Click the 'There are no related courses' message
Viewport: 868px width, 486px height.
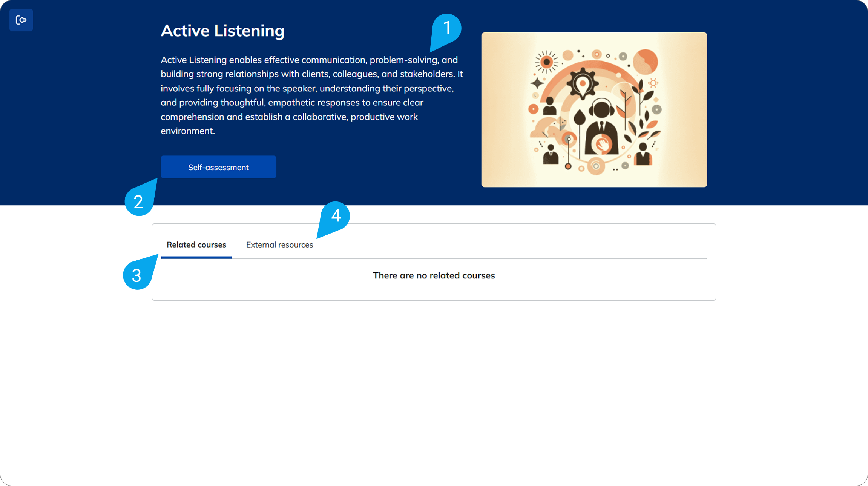[x=434, y=276]
